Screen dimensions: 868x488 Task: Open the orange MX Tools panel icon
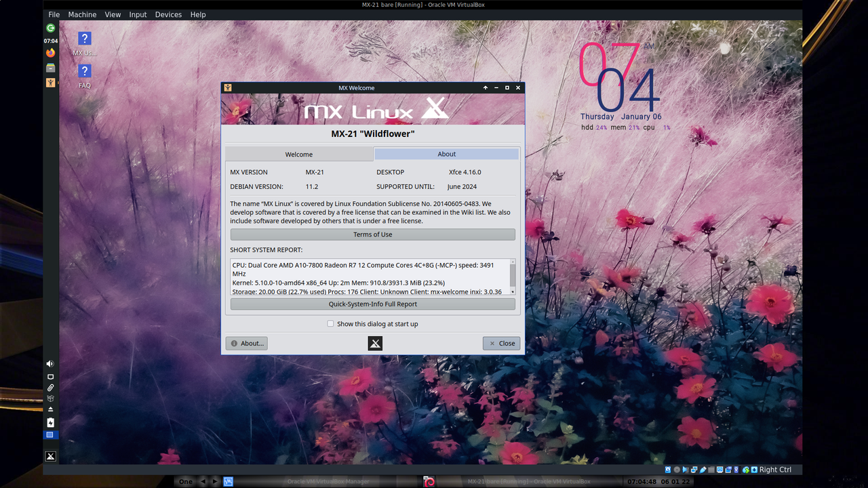pos(50,83)
